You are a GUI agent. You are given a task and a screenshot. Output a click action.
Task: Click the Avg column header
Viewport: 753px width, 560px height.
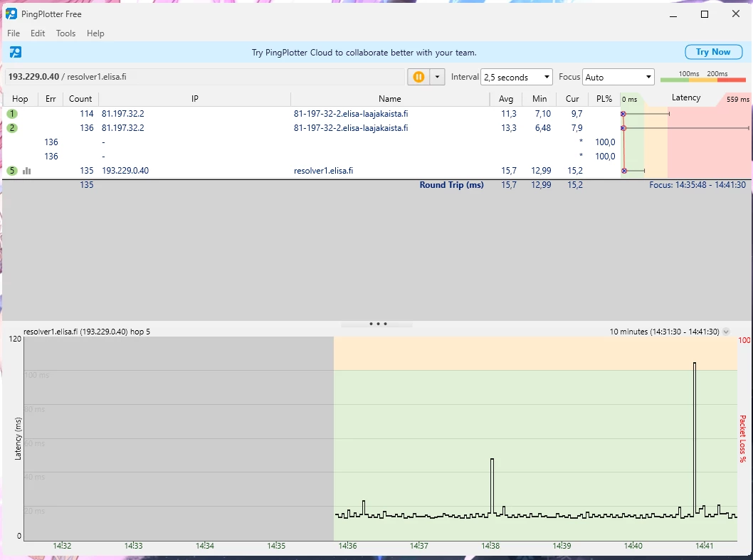(506, 98)
